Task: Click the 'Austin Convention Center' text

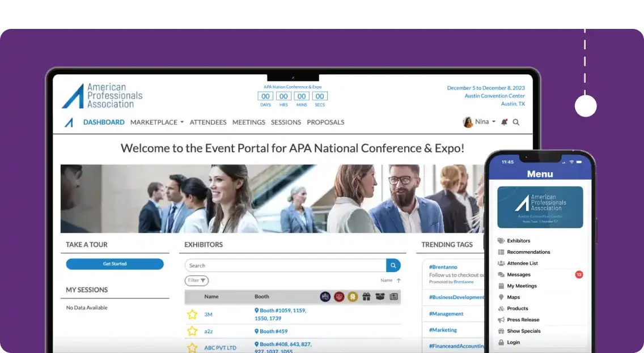Action: pyautogui.click(x=494, y=96)
